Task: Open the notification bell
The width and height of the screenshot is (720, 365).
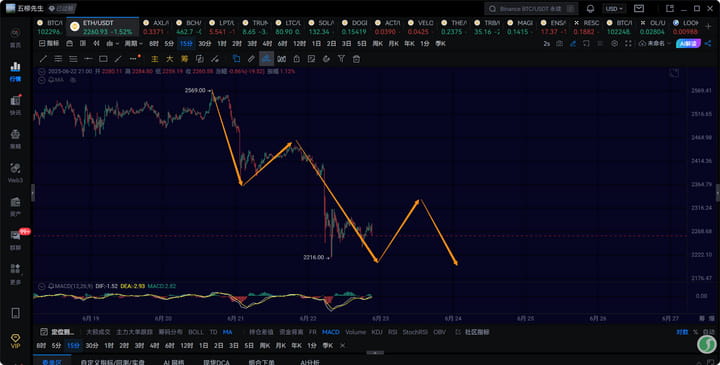Action: click(x=591, y=9)
